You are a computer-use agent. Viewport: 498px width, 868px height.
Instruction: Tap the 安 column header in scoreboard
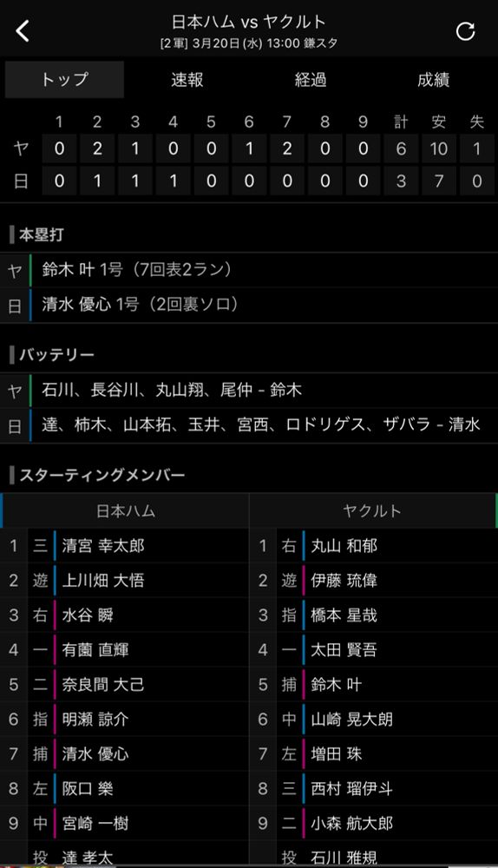[x=439, y=122]
